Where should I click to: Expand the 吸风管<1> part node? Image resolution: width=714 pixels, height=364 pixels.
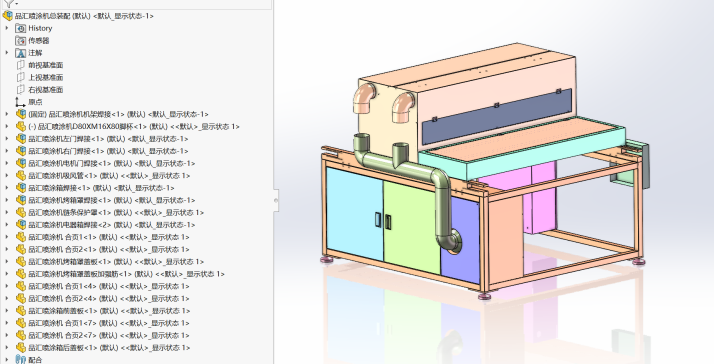pos(7,176)
